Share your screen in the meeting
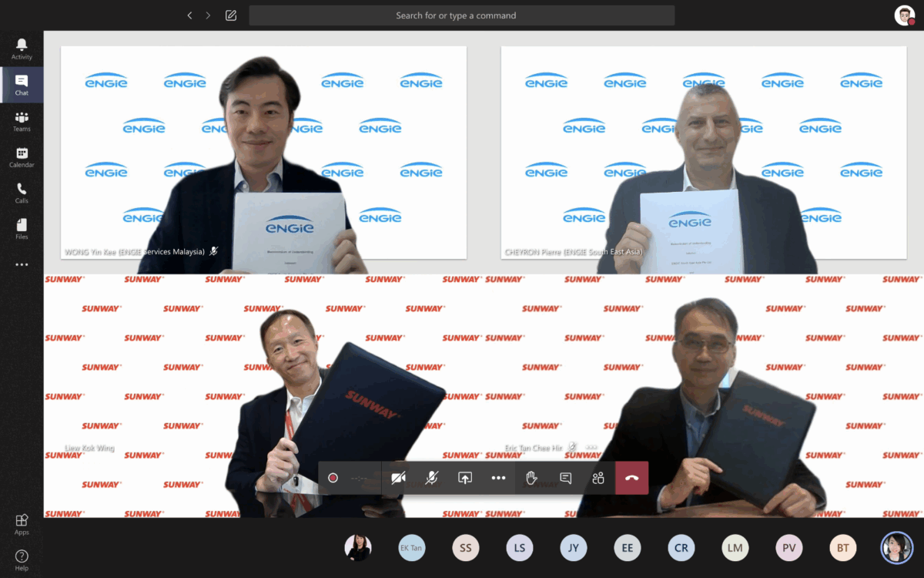924x578 pixels. (465, 478)
